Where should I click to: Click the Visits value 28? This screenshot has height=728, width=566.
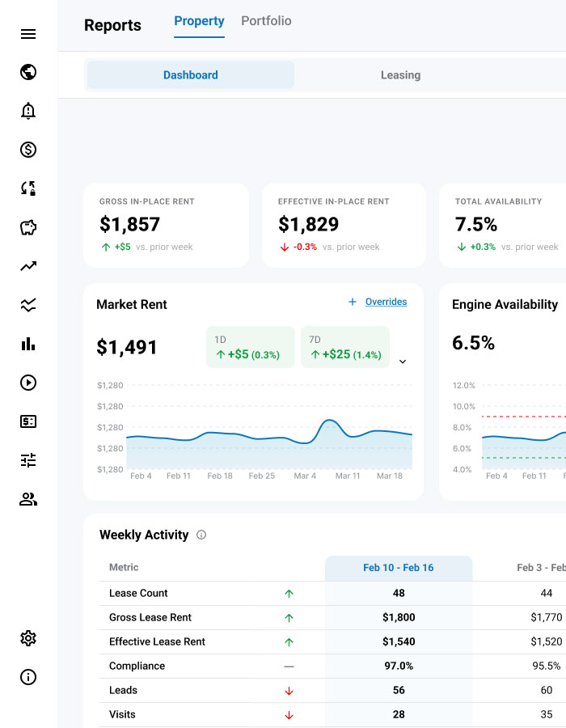click(399, 714)
